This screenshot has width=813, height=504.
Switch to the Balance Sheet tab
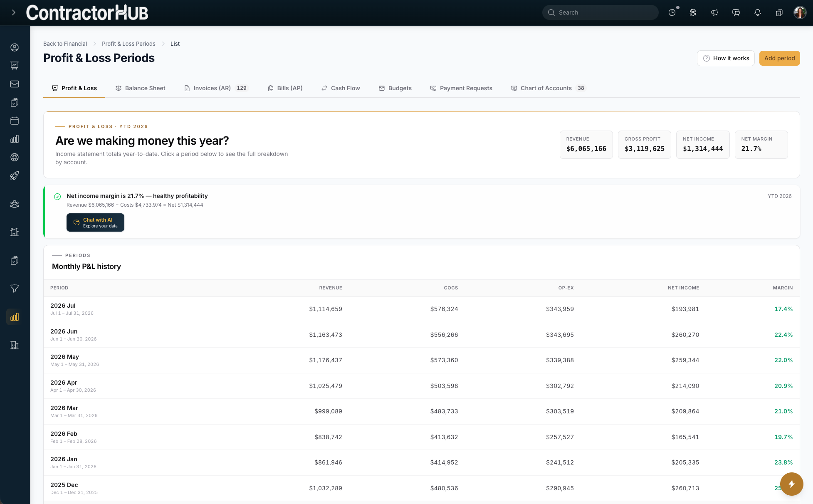click(x=140, y=88)
